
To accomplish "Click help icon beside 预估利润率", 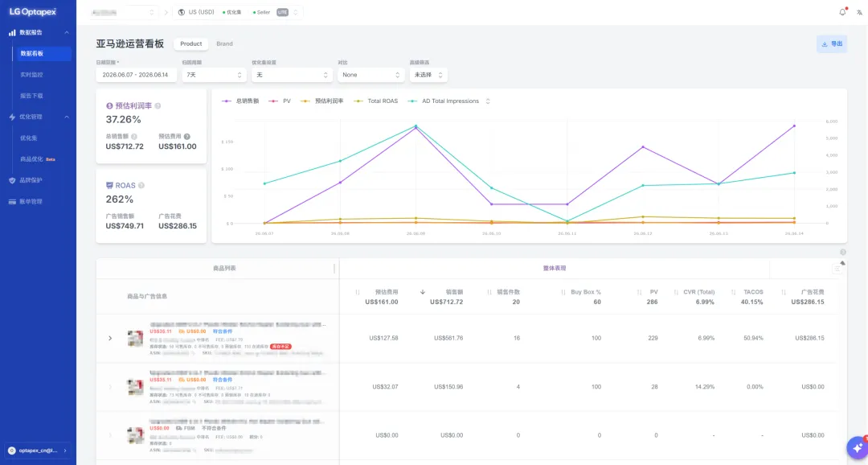I will coord(158,106).
